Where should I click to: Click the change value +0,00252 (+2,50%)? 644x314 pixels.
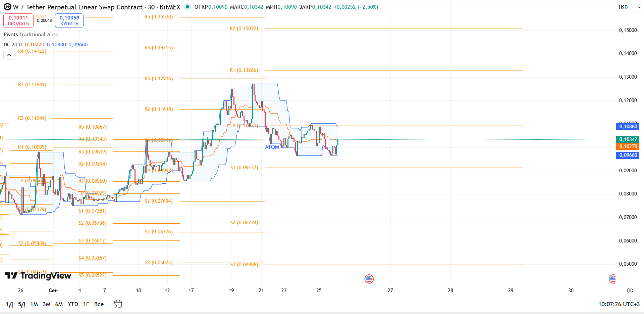pyautogui.click(x=356, y=7)
